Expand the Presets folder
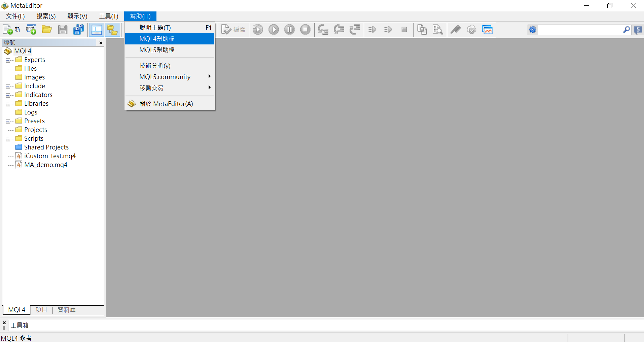644x342 pixels. 8,122
